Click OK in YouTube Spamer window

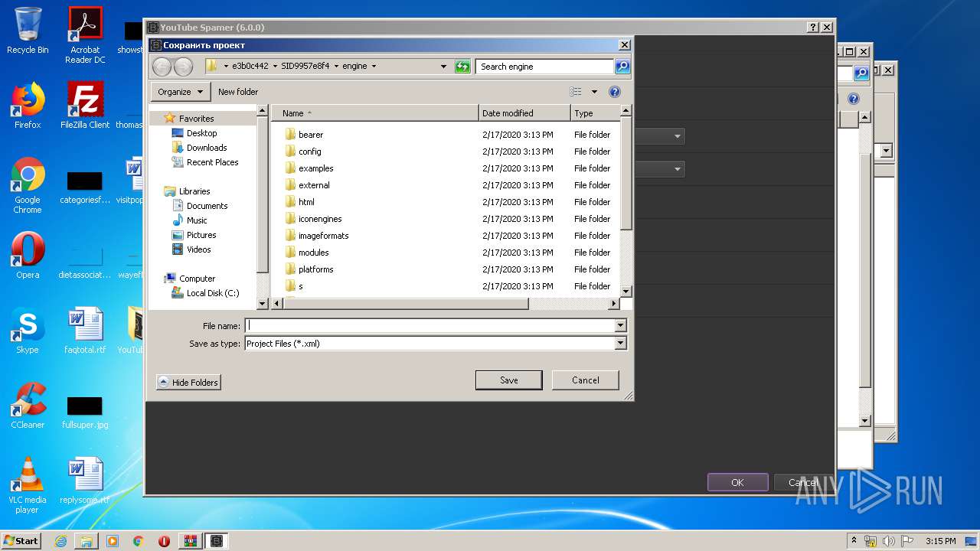pos(737,482)
